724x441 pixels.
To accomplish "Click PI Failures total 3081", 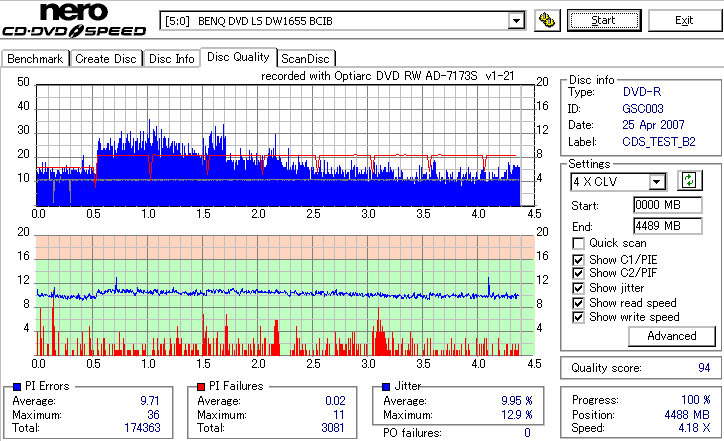I will [333, 428].
